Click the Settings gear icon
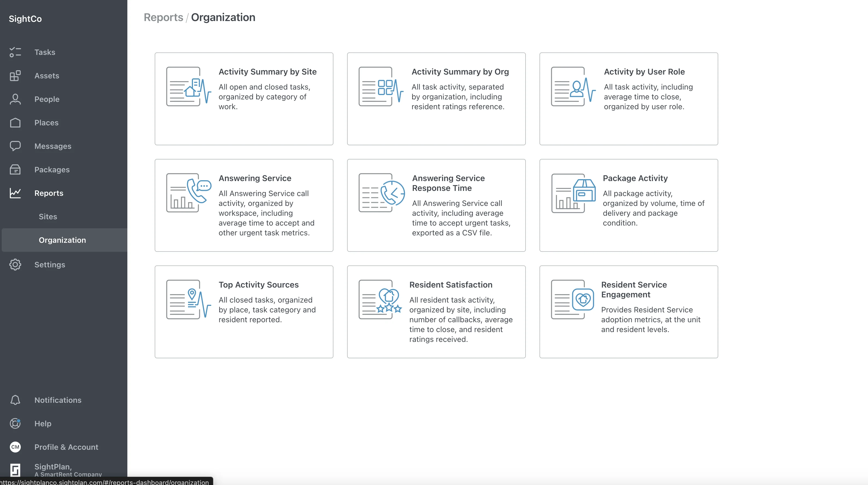Image resolution: width=868 pixels, height=485 pixels. 15,265
